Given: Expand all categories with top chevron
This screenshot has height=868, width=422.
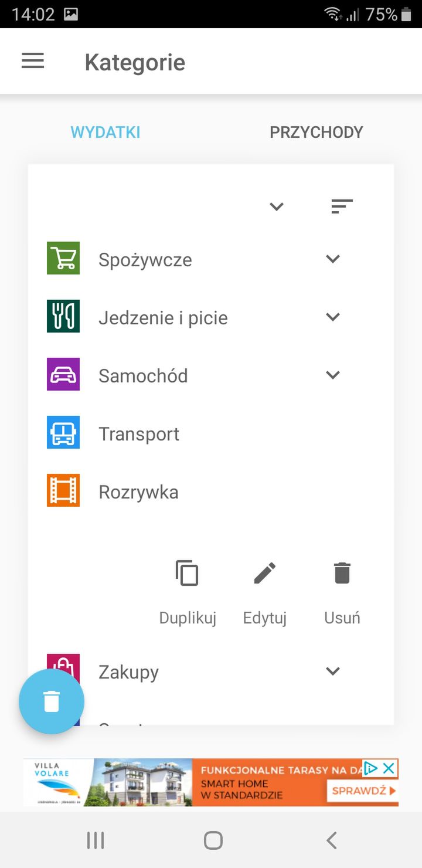Looking at the screenshot, I should click(277, 206).
